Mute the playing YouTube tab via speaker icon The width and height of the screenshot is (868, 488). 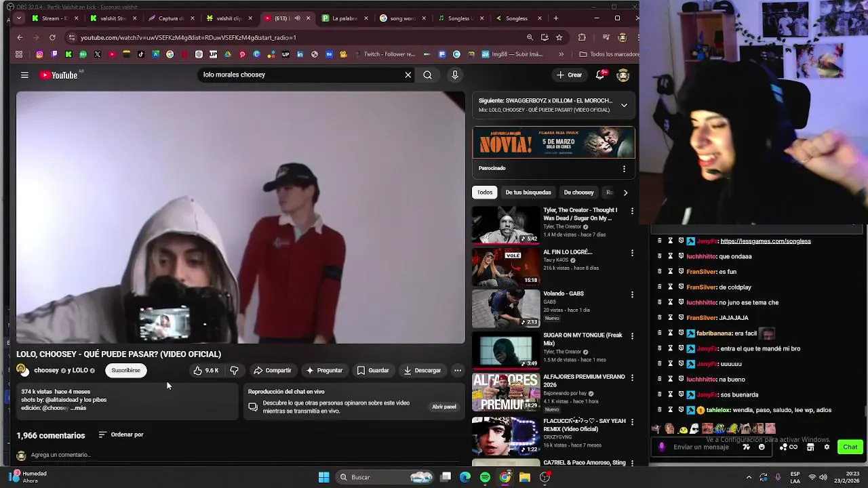(297, 18)
